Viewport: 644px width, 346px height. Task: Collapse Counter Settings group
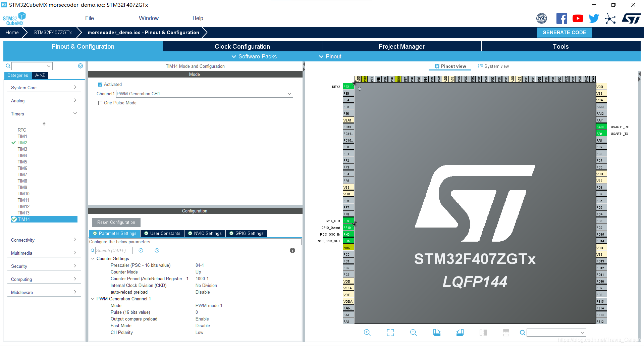pos(93,258)
